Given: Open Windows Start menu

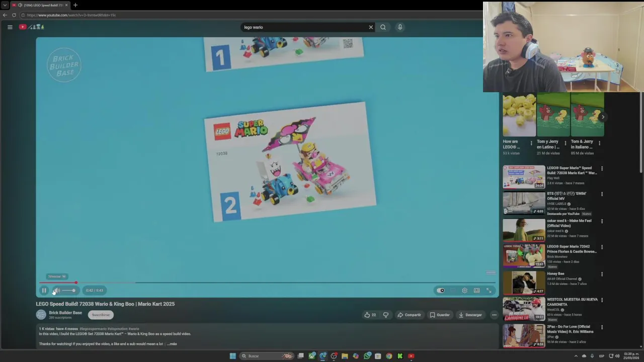Looking at the screenshot, I should click(x=232, y=356).
